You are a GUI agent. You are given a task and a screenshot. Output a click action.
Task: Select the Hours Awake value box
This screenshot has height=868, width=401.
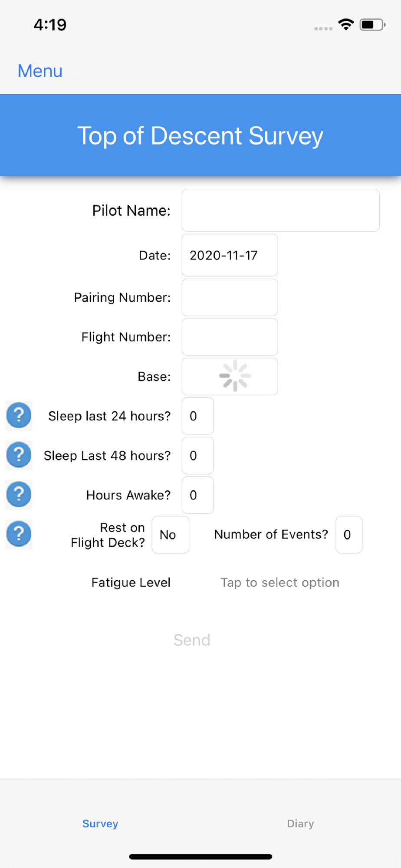[x=197, y=495]
